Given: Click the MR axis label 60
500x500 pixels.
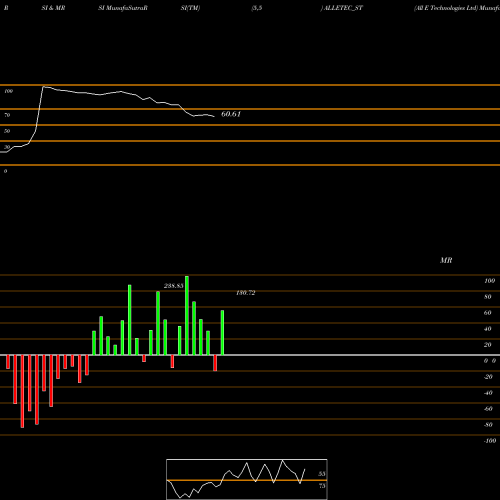Looking at the screenshot, I should (x=488, y=313).
